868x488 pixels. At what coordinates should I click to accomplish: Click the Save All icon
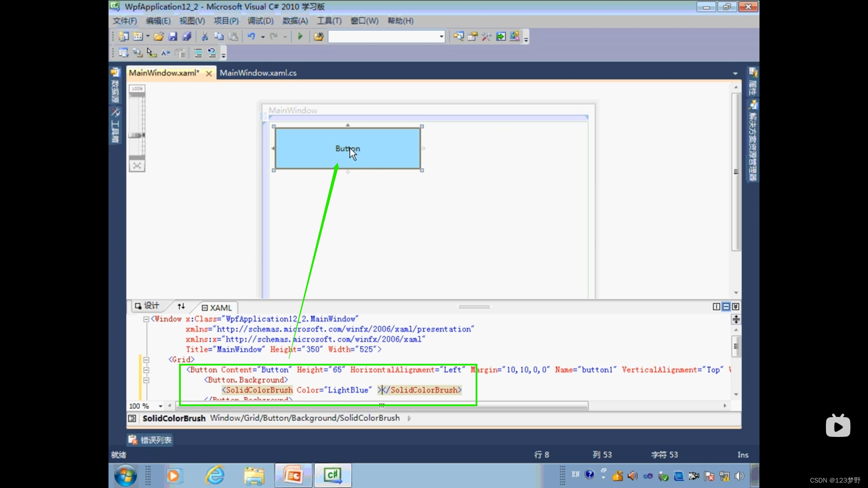coord(187,37)
